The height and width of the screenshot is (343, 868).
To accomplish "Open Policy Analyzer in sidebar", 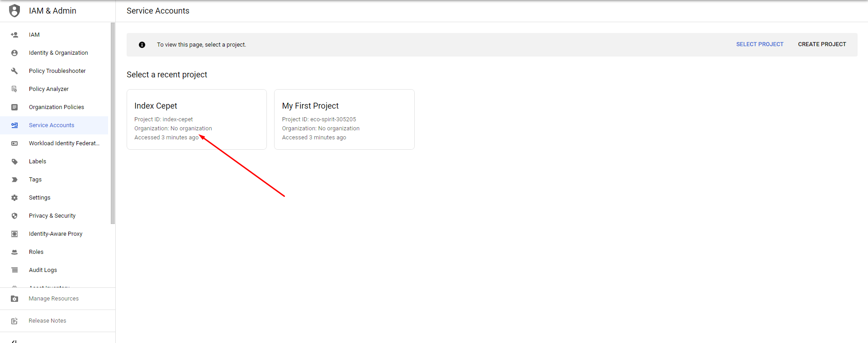I will pyautogui.click(x=54, y=89).
